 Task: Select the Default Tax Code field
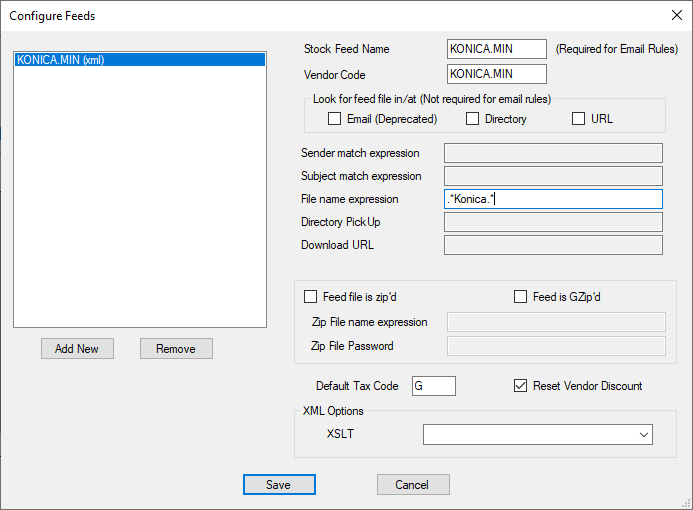click(x=433, y=386)
